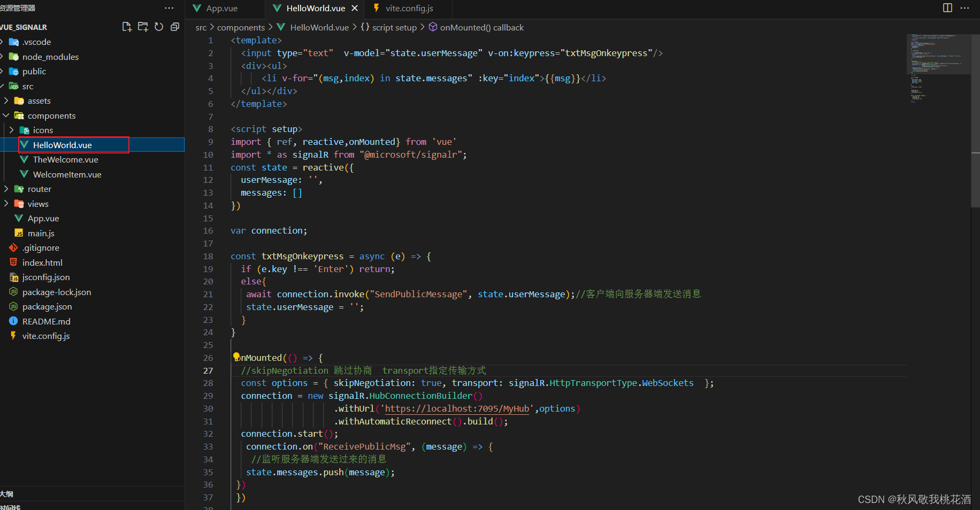Viewport: 980px width, 510px height.
Task: Open index.html file
Action: pos(42,262)
